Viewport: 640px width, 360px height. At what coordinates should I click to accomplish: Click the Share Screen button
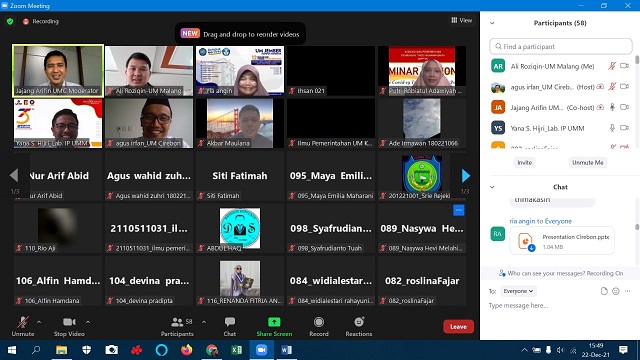click(x=274, y=326)
